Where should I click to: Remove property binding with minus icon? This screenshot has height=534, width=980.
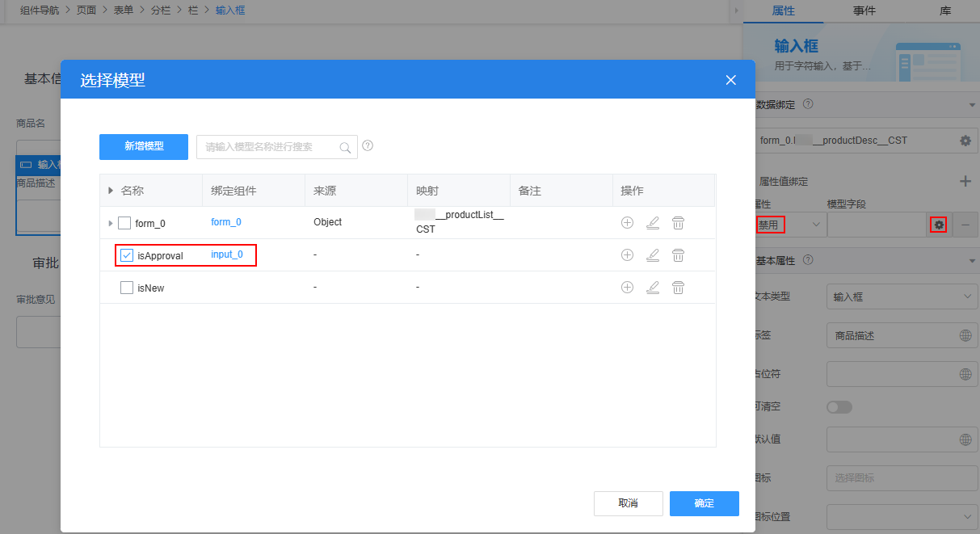(965, 225)
